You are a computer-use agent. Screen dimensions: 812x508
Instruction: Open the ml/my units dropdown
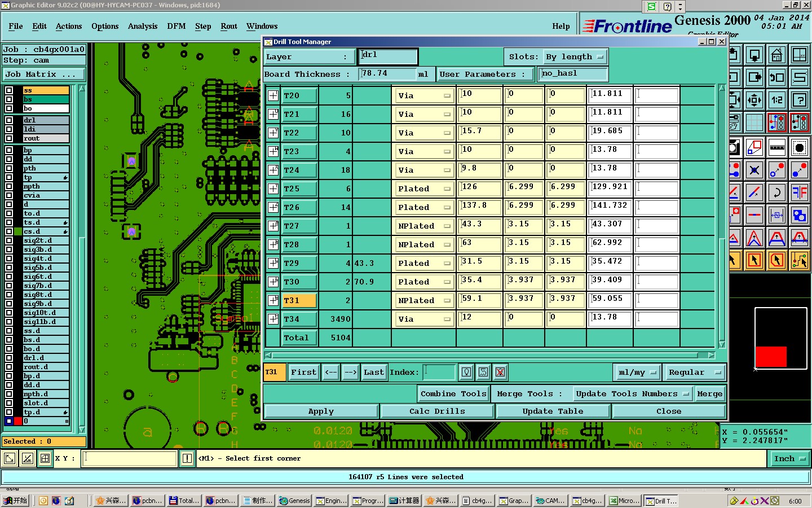(637, 373)
